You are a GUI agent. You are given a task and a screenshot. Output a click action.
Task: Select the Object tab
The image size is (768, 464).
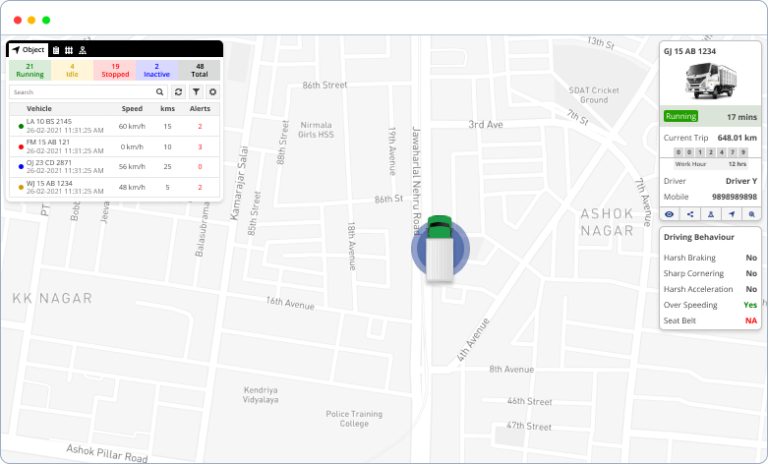28,50
